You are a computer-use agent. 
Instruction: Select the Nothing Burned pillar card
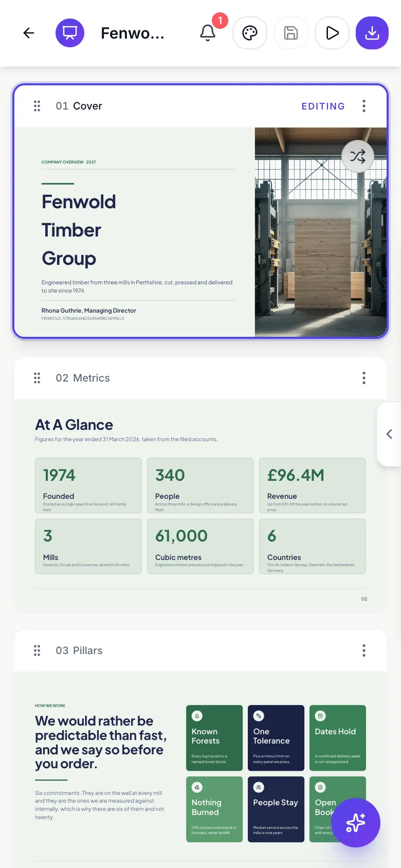tap(214, 809)
